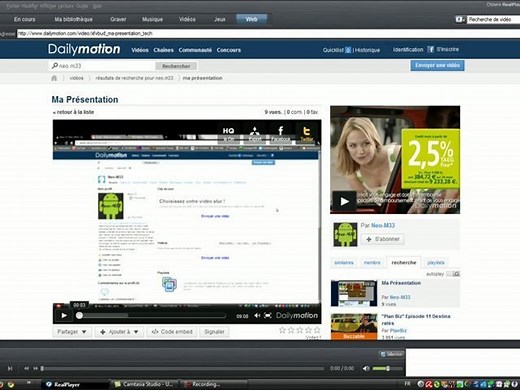The image size is (520, 390).
Task: Toggle fullscreen in Dailymotion player
Action: click(267, 315)
